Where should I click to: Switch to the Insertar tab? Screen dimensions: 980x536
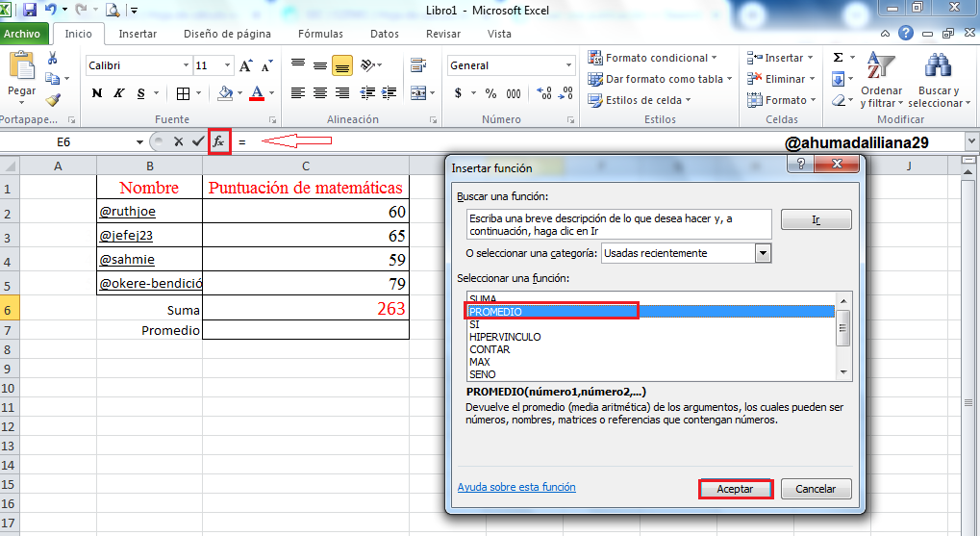click(138, 34)
